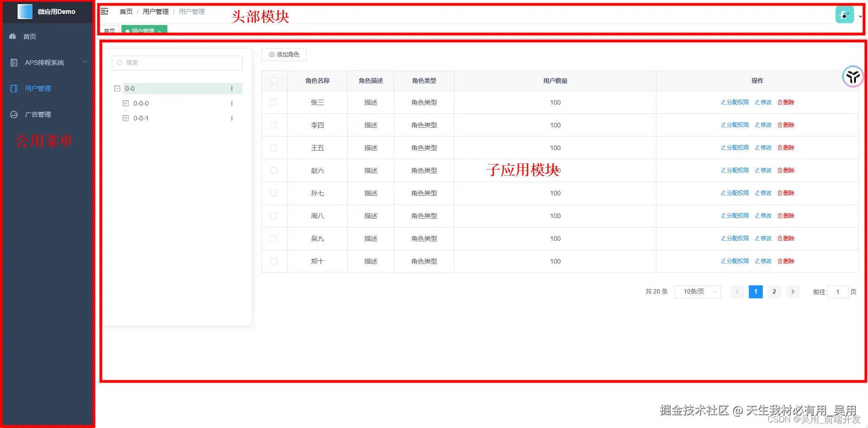This screenshot has width=868, height=428.
Task: Click the 微应用Demo logo icon
Action: tap(25, 11)
